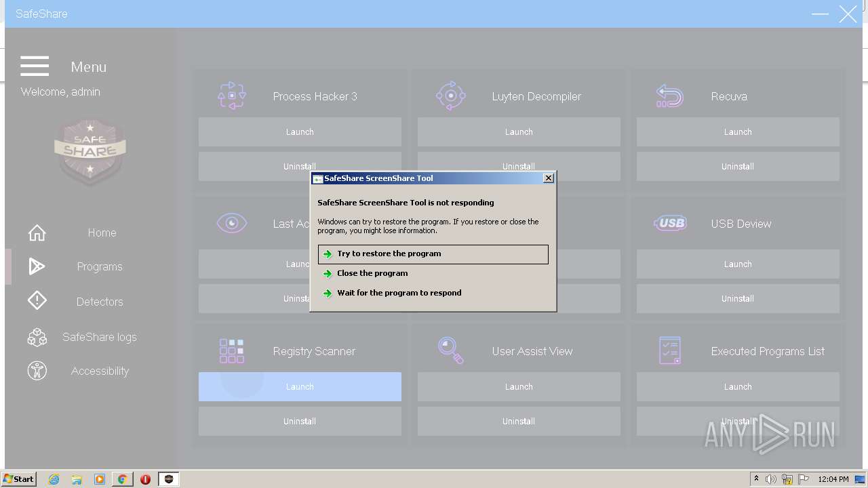Image resolution: width=868 pixels, height=488 pixels.
Task: Launch Process Hacker 3
Action: [300, 132]
